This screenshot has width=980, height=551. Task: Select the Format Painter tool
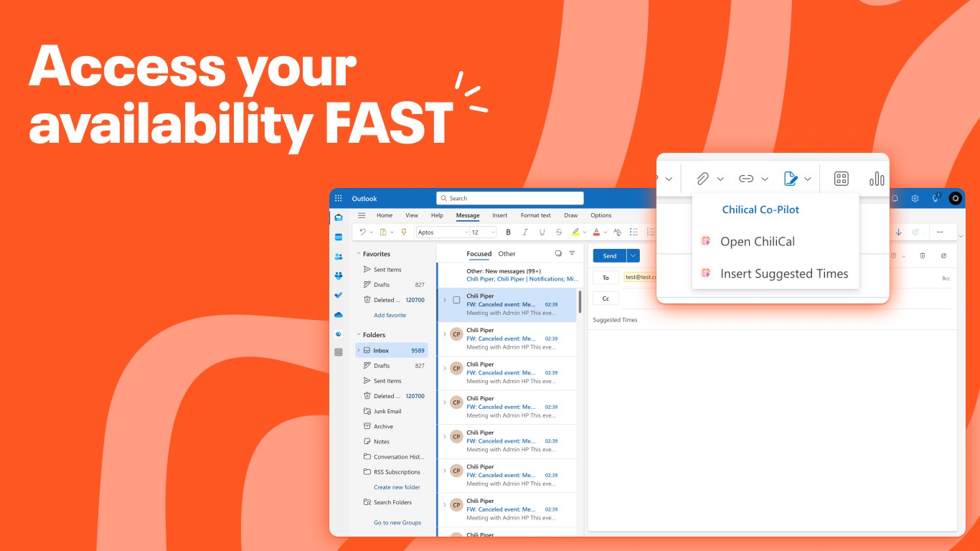click(x=403, y=232)
